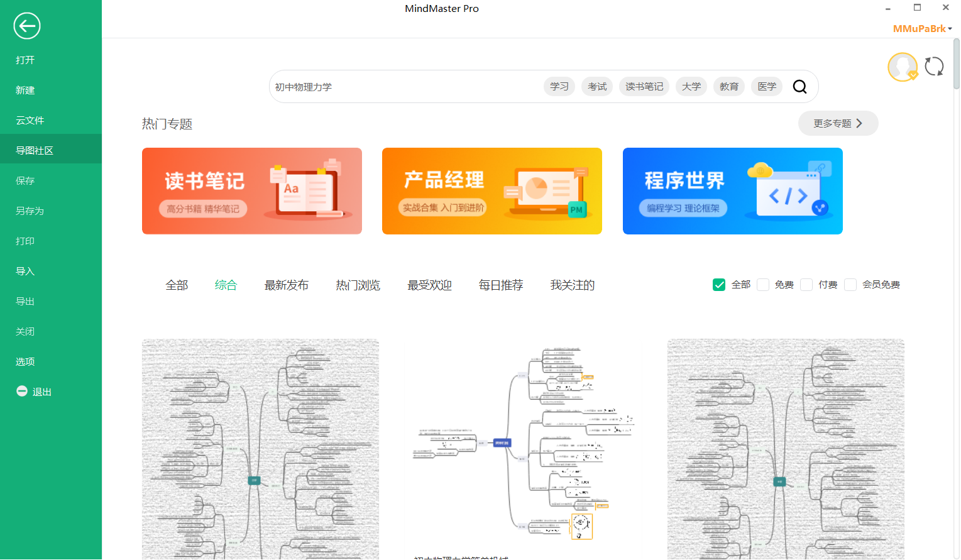Click 导出 in the sidebar

tap(51, 301)
